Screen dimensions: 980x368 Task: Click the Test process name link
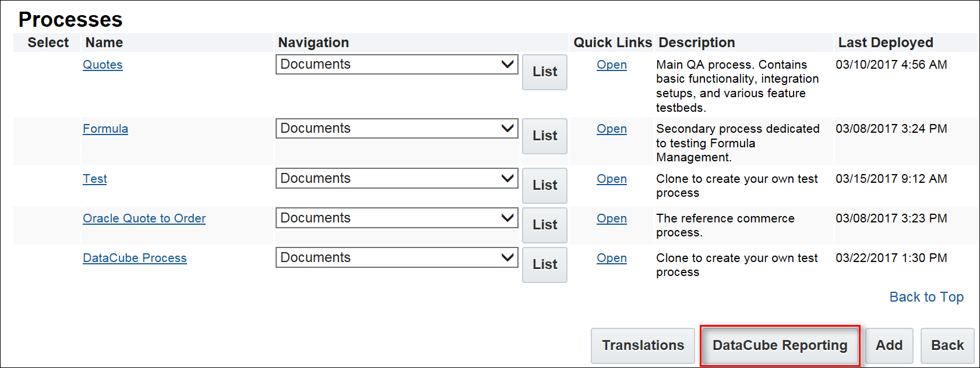[x=95, y=179]
